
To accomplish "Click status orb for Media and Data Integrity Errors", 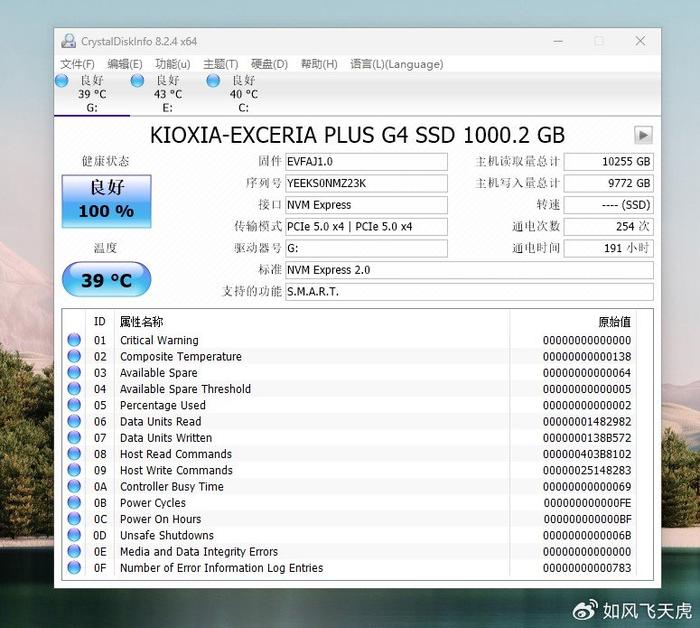I will 74,552.
